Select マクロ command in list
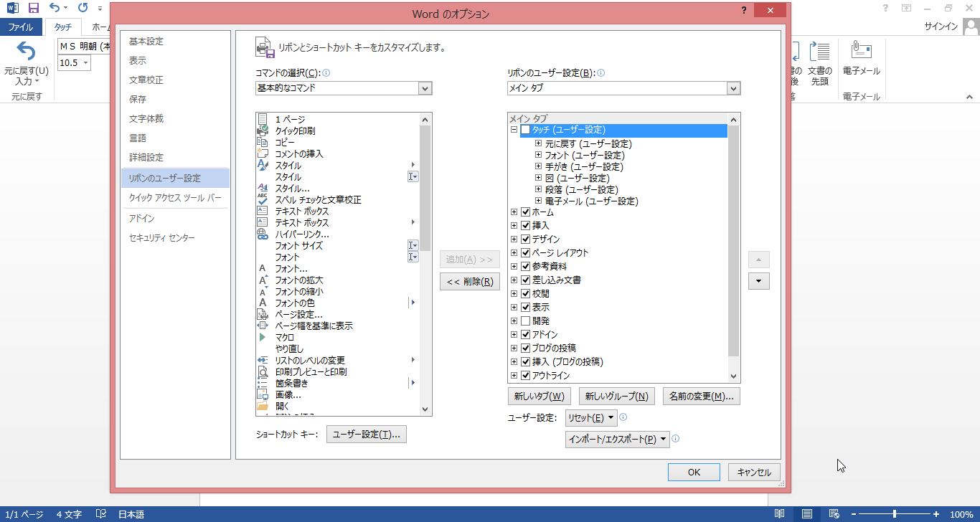The image size is (980, 522). tap(285, 337)
